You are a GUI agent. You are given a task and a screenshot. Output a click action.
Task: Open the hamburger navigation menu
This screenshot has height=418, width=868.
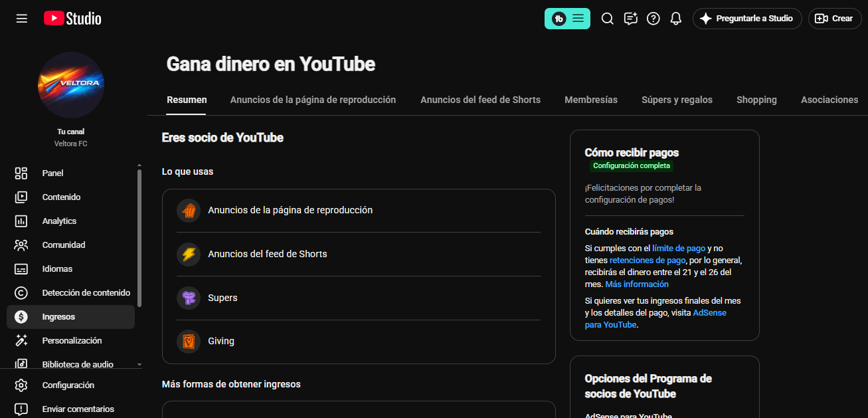pyautogui.click(x=22, y=19)
